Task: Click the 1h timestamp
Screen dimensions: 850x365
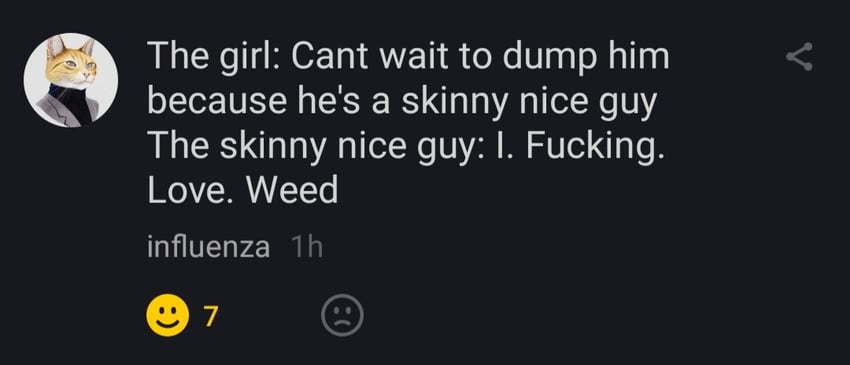Action: tap(307, 247)
